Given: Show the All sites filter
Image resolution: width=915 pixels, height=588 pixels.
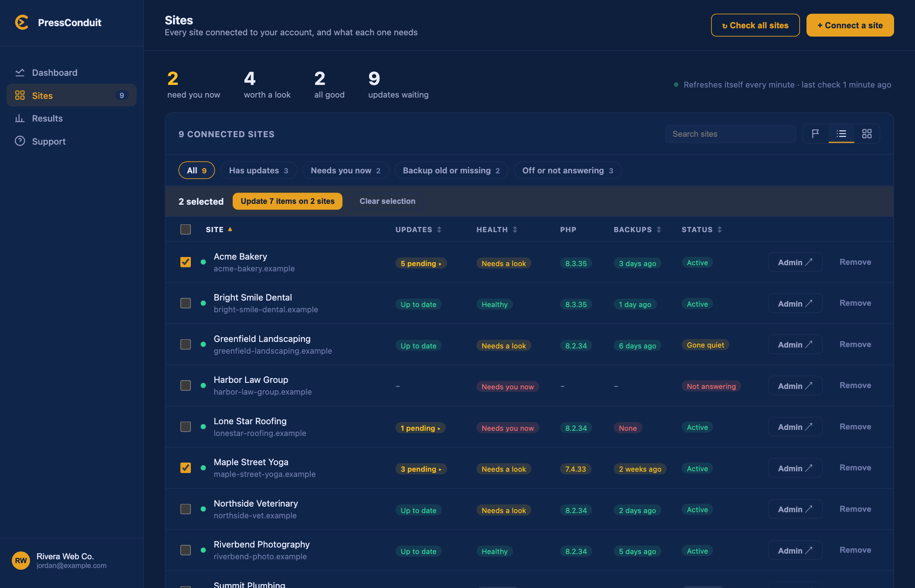Looking at the screenshot, I should [197, 170].
